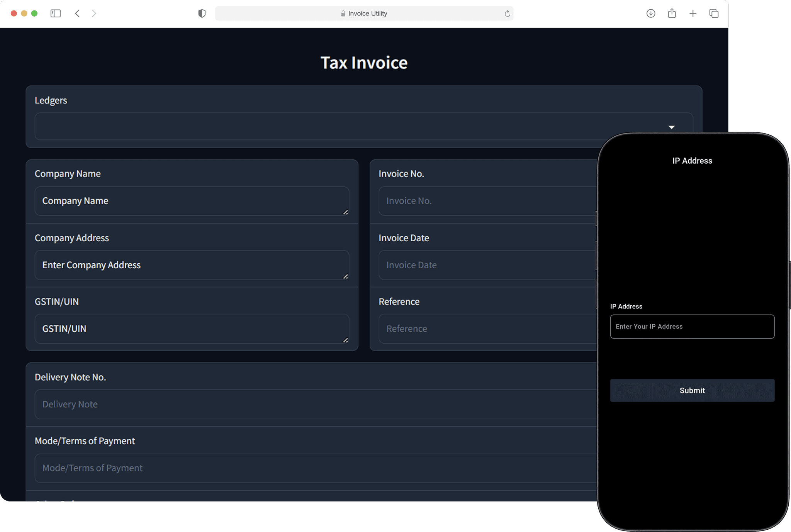Click the address bar showing Invoice Utility
The width and height of the screenshot is (791, 532).
(364, 13)
